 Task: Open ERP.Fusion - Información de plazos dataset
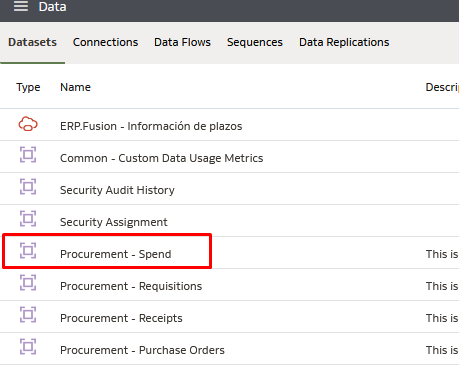151,126
